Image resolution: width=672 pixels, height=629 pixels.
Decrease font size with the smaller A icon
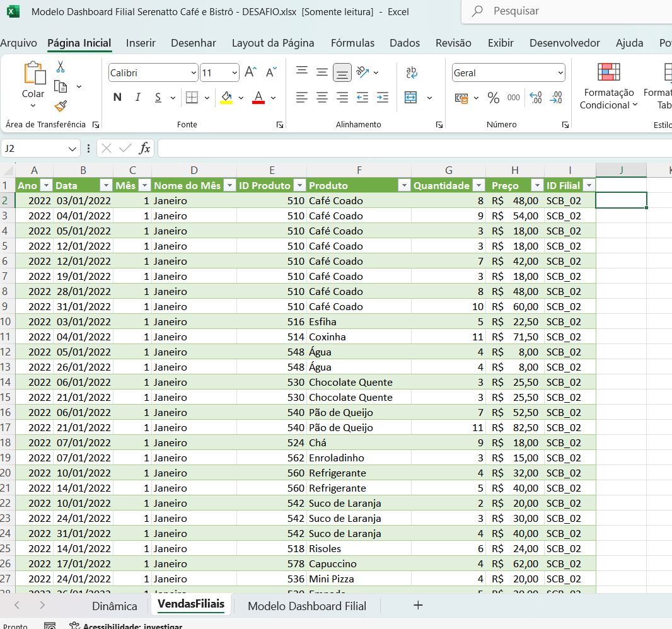click(x=271, y=72)
